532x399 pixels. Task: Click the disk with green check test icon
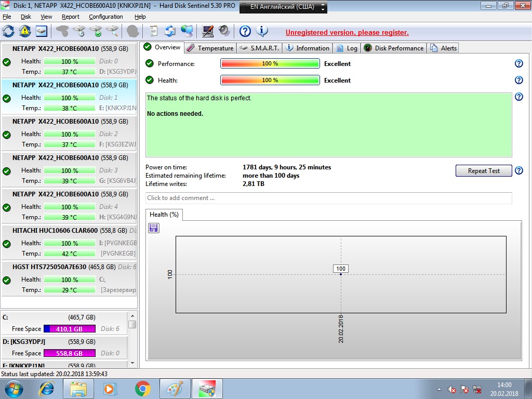96,31
